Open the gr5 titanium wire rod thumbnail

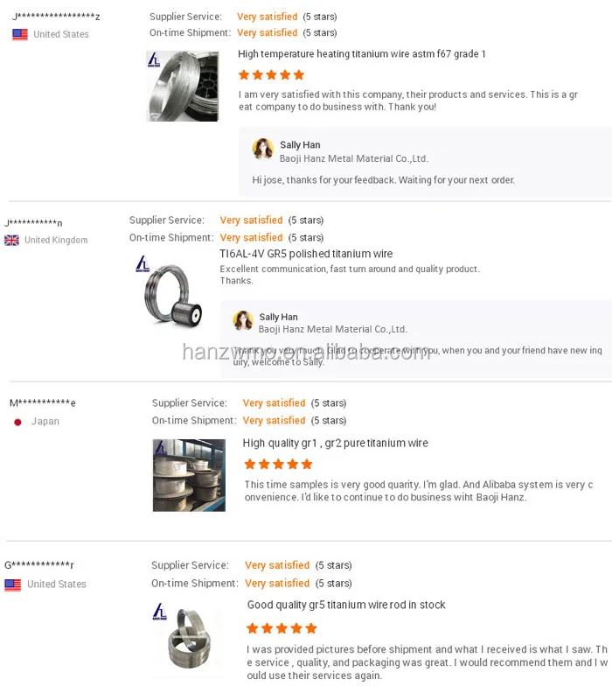[x=187, y=636]
